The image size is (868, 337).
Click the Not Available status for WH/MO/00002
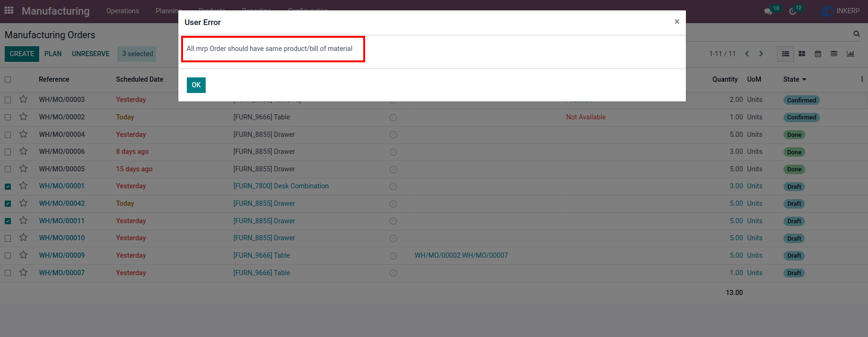coord(586,117)
